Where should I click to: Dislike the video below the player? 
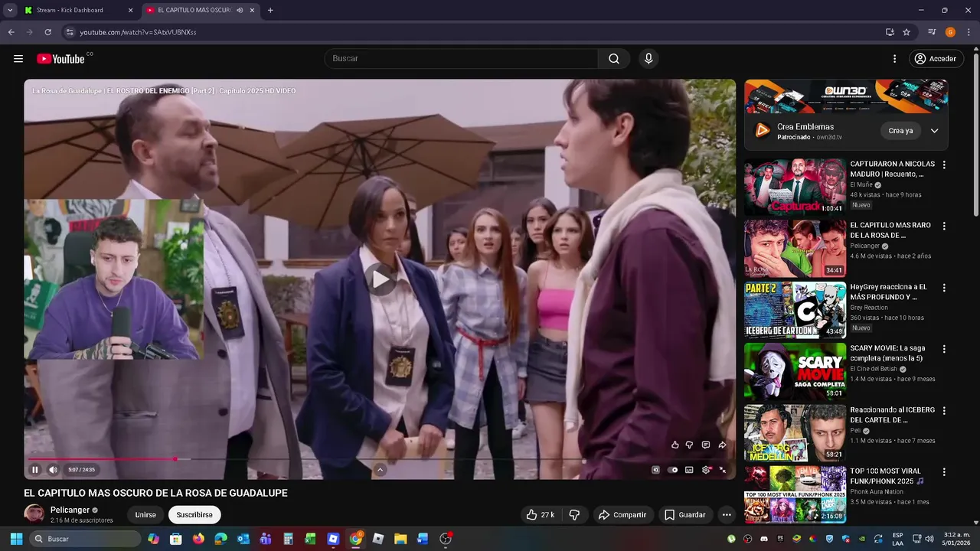click(574, 515)
